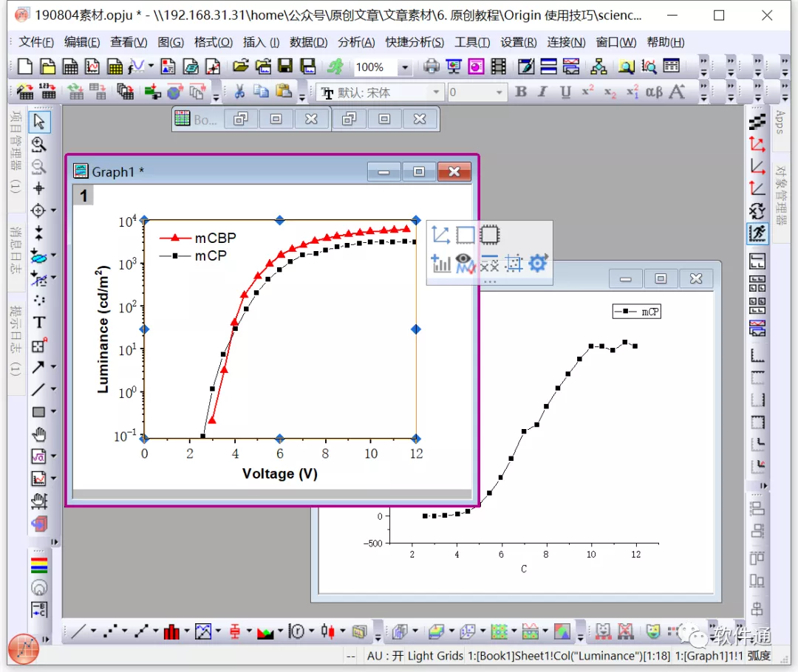Click the Light Grids status bar entry
798x672 pixels.
pos(435,656)
